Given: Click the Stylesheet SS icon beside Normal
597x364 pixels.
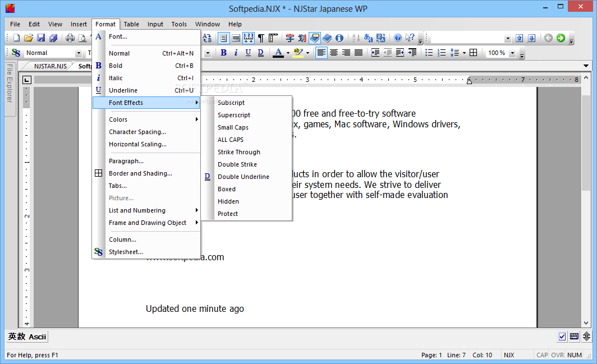Looking at the screenshot, I should click(16, 53).
